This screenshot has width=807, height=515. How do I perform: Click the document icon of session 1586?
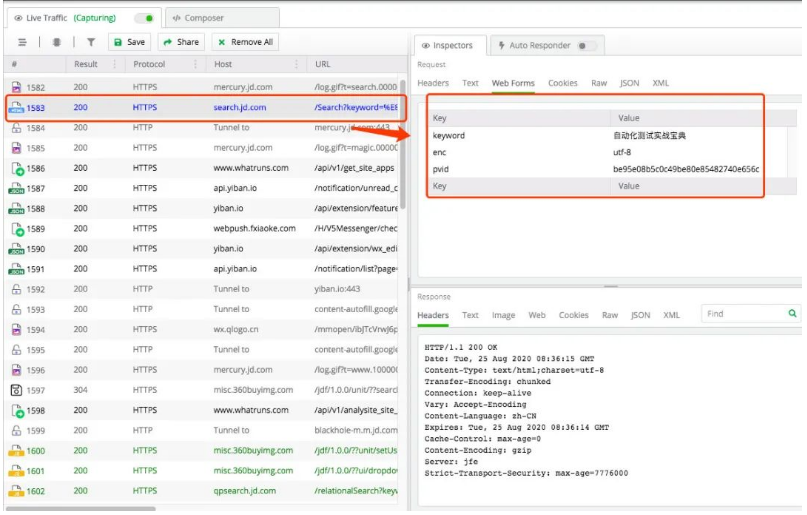point(17,168)
